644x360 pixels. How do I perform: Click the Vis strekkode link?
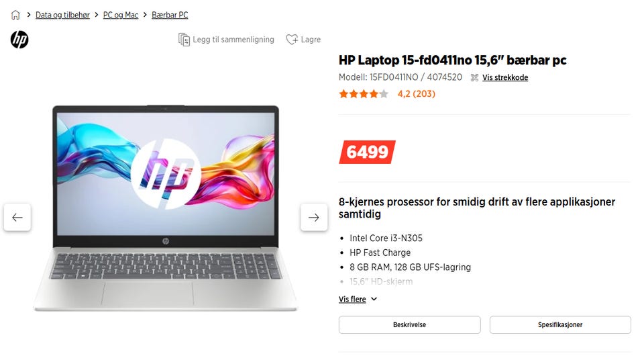(x=505, y=78)
